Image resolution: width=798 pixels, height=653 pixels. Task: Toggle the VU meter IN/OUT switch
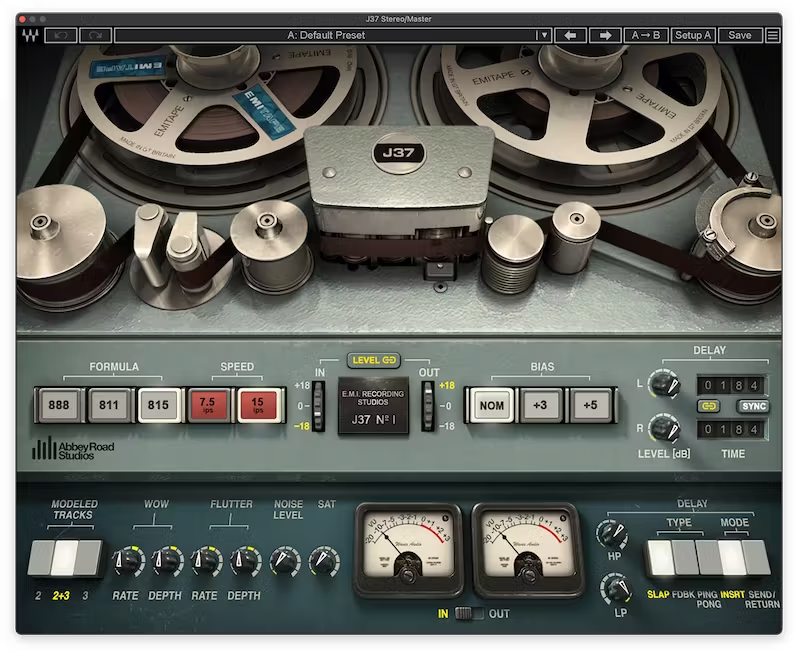(469, 613)
